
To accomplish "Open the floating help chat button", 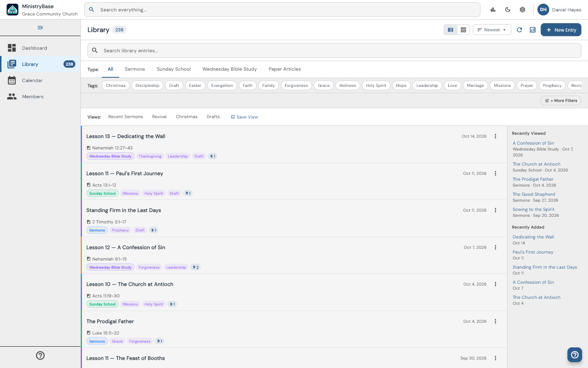I will 575,355.
